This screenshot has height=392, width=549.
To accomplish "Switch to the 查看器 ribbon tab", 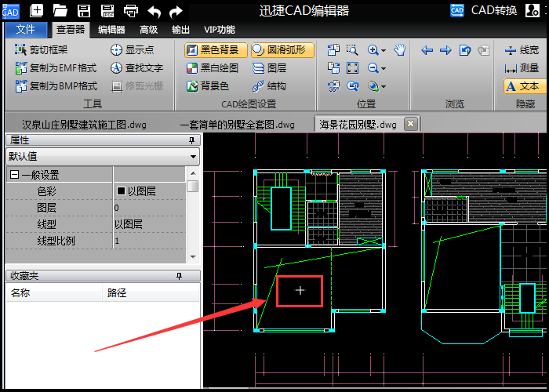I will coord(71,30).
